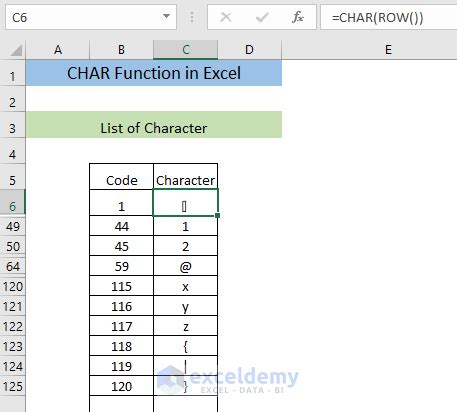The height and width of the screenshot is (412, 457).
Task: Click the formula bar with =CHAR(ROW())
Action: pyautogui.click(x=389, y=17)
